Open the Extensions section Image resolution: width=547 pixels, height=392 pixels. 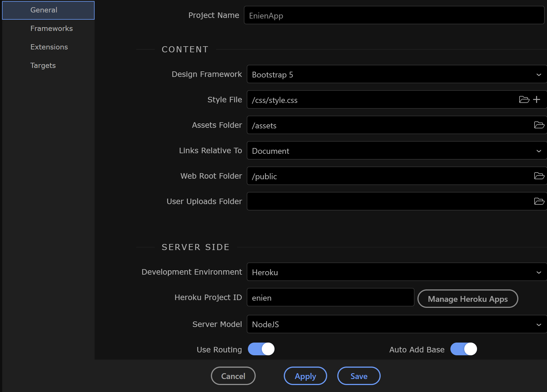click(x=49, y=47)
